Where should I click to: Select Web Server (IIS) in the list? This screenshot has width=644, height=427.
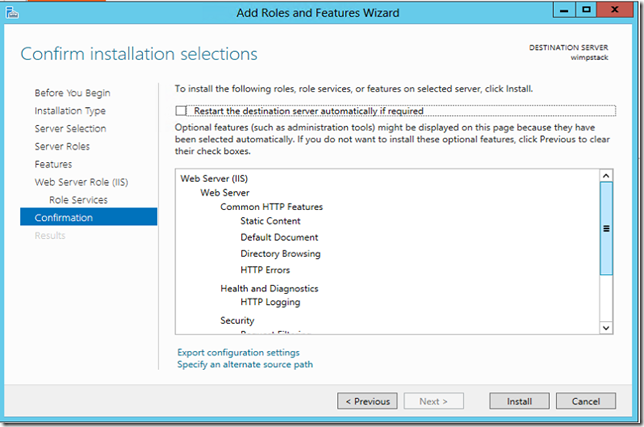tap(214, 179)
